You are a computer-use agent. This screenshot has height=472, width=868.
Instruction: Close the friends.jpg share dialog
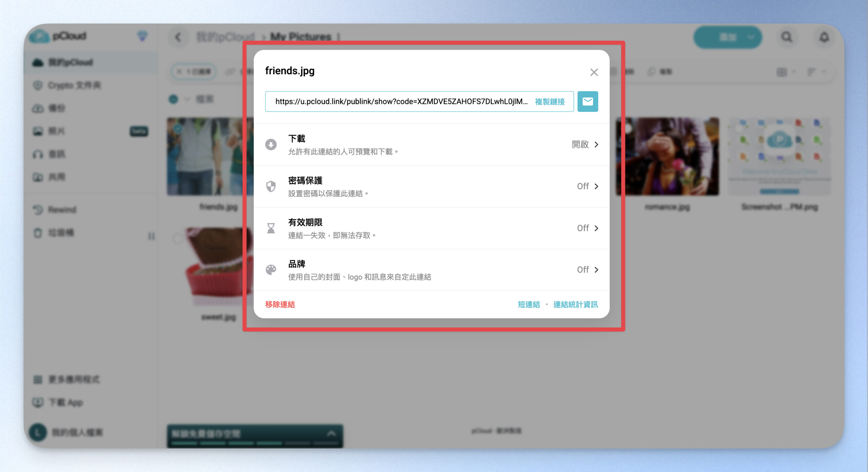click(594, 72)
